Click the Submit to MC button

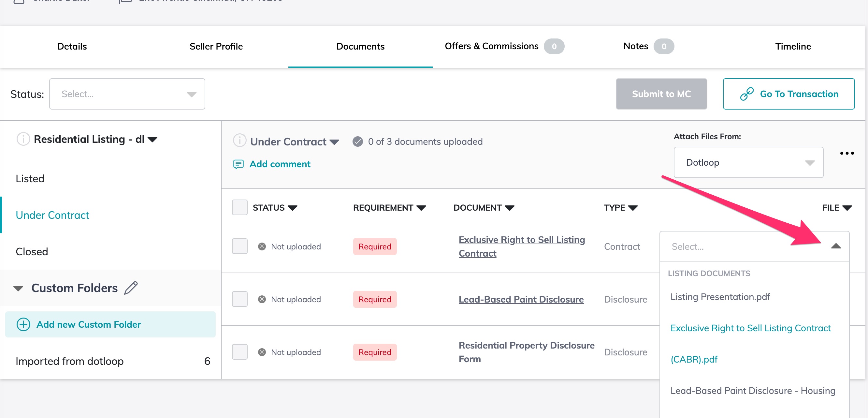pyautogui.click(x=661, y=94)
